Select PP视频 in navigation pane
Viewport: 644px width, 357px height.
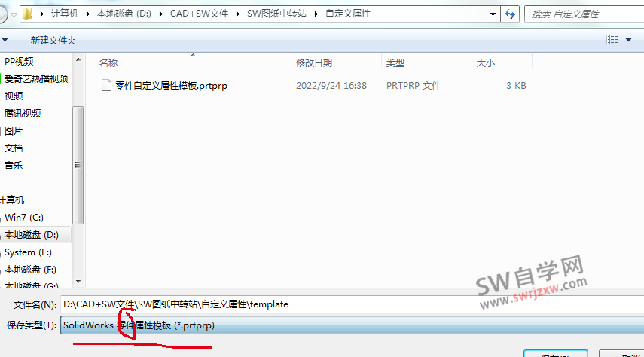[19, 62]
